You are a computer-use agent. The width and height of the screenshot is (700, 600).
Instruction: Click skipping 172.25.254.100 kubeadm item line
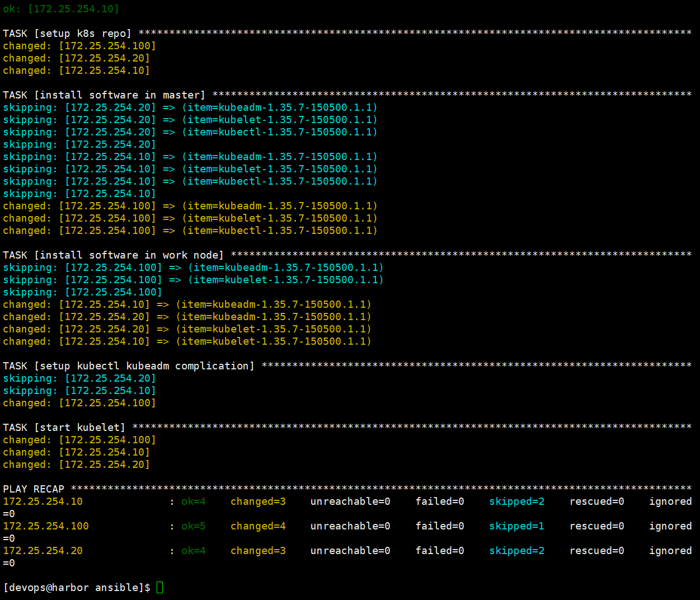[193, 268]
